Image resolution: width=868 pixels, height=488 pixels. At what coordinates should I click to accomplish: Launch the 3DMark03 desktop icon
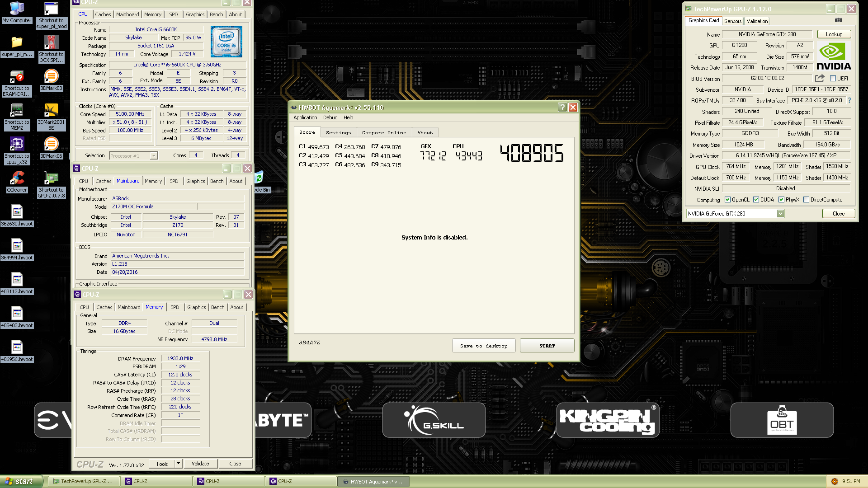click(51, 80)
